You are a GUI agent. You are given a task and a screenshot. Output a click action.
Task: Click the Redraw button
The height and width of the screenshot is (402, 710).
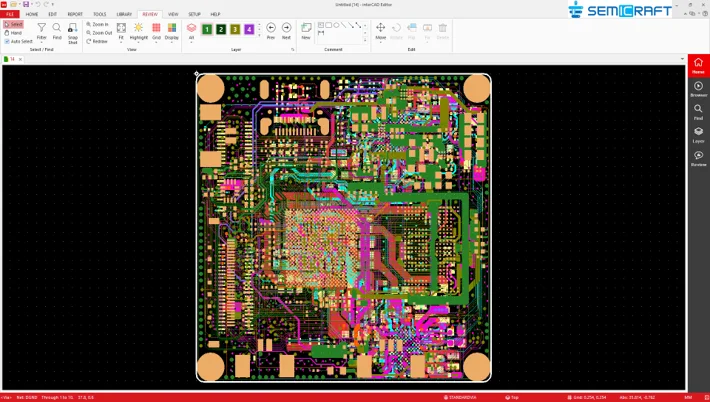click(99, 41)
